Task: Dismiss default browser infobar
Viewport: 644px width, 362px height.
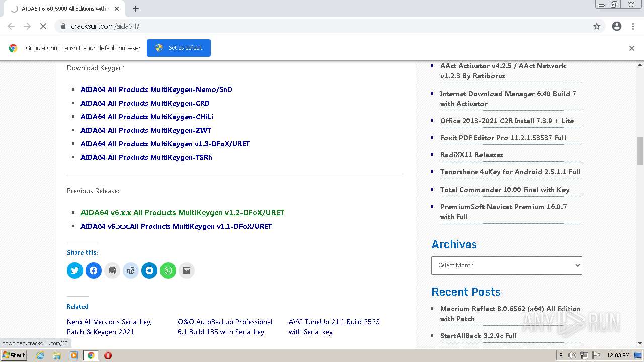Action: click(632, 48)
